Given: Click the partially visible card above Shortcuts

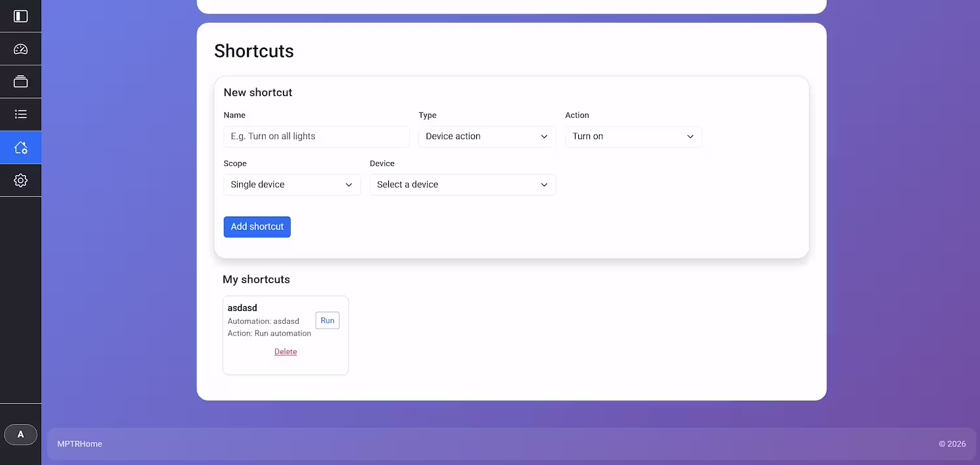Looking at the screenshot, I should coord(511,5).
